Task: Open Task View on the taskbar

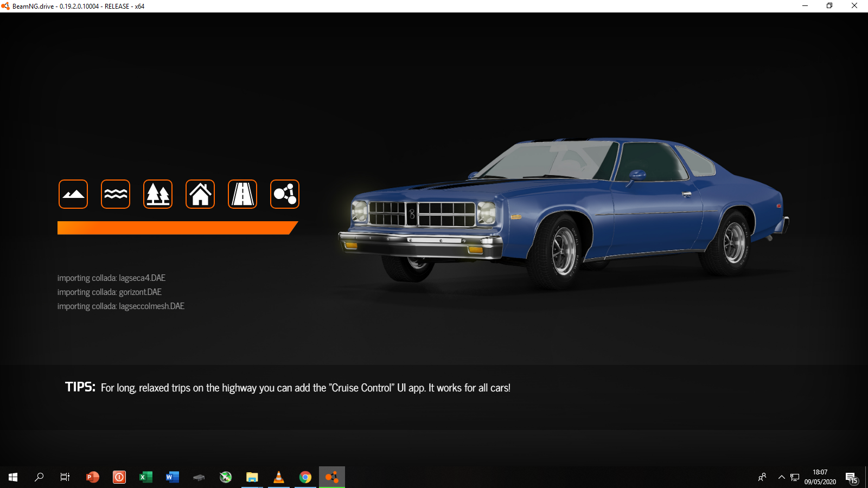Action: click(x=65, y=477)
